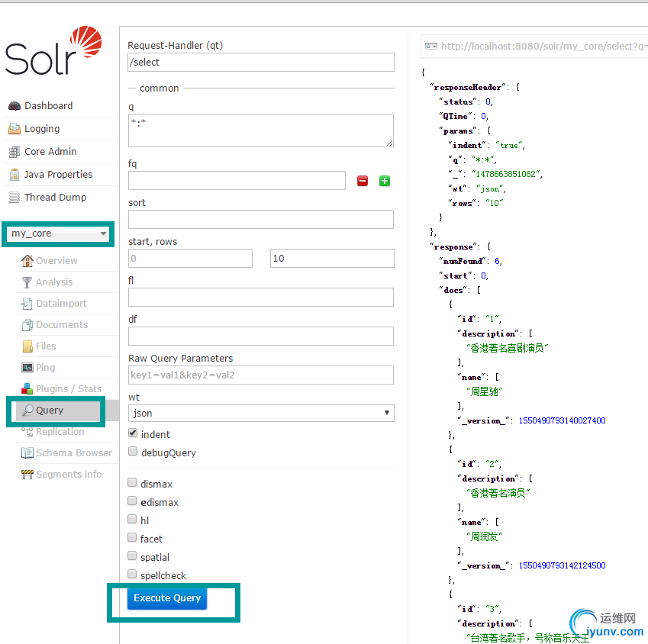Click the Dataimport document icon
Image resolution: width=648 pixels, height=644 pixels.
pyautogui.click(x=27, y=304)
